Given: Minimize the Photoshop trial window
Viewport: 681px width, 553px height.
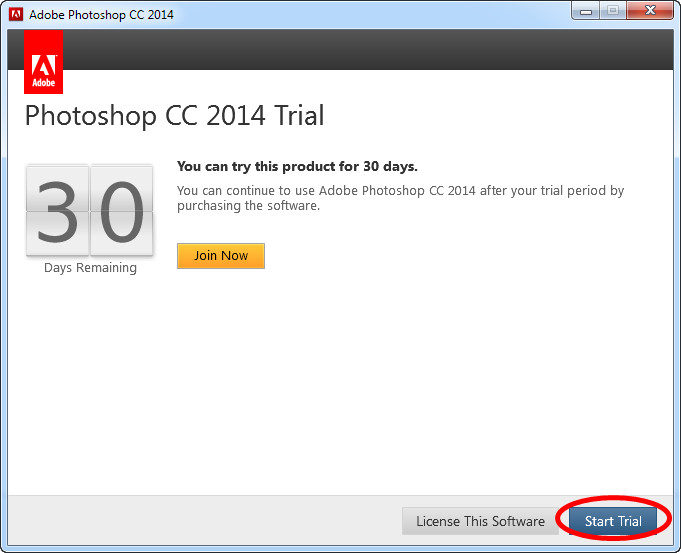Looking at the screenshot, I should coord(586,11).
